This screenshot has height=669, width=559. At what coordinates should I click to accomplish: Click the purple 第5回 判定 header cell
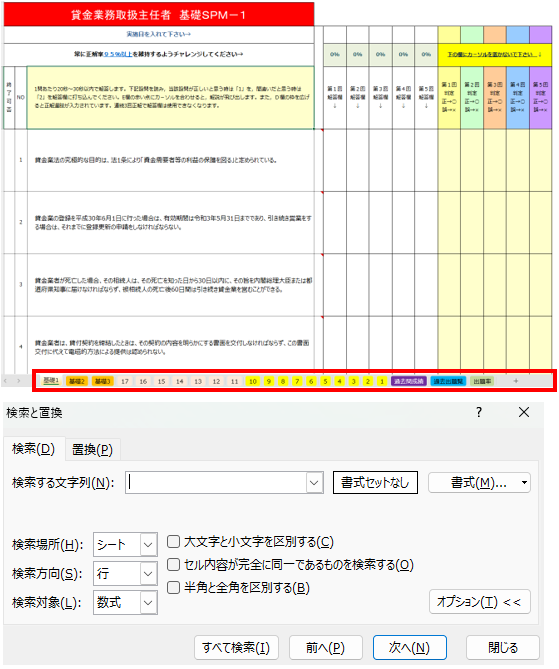click(x=541, y=97)
